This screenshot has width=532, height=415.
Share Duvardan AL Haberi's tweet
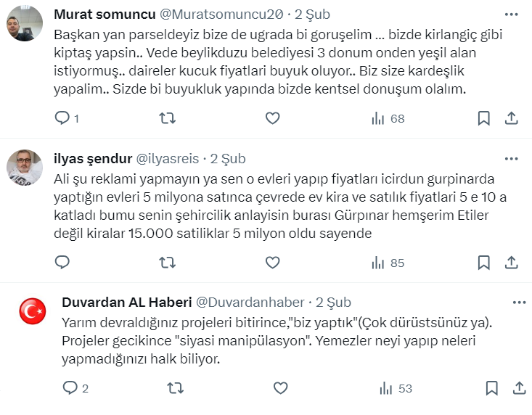pyautogui.click(x=518, y=389)
